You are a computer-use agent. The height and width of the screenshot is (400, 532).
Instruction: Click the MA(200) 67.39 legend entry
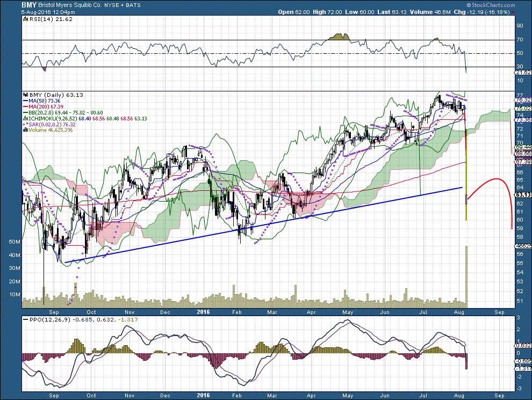point(43,106)
